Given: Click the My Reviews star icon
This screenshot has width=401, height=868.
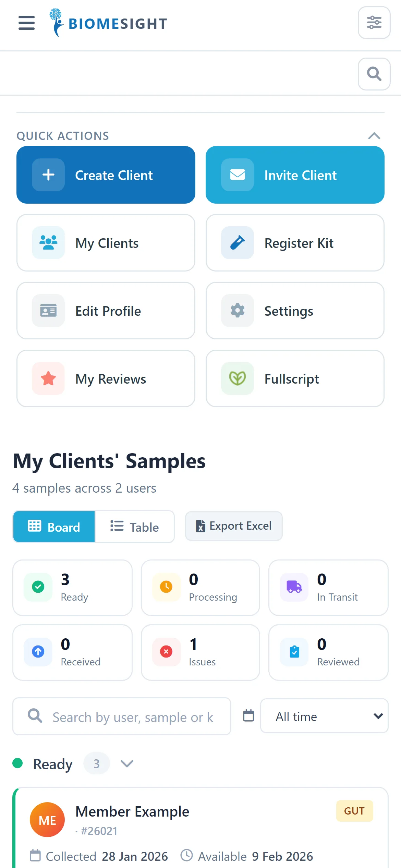Looking at the screenshot, I should (48, 378).
